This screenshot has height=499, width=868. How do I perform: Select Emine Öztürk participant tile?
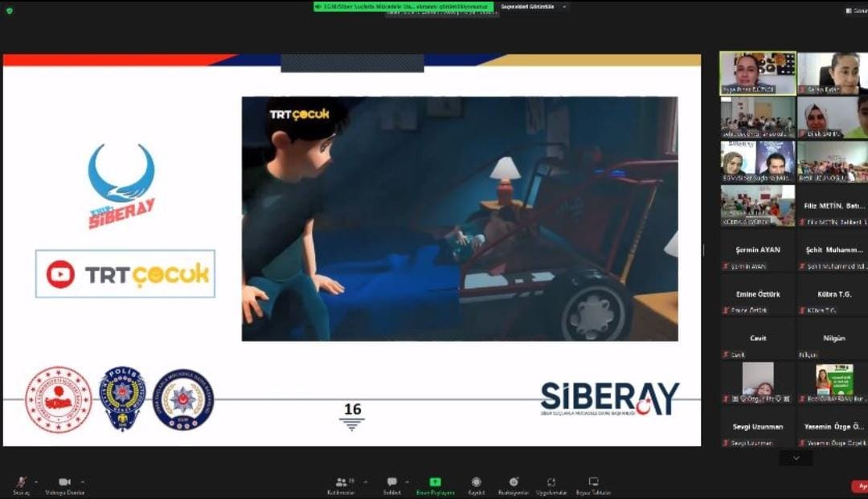[758, 294]
